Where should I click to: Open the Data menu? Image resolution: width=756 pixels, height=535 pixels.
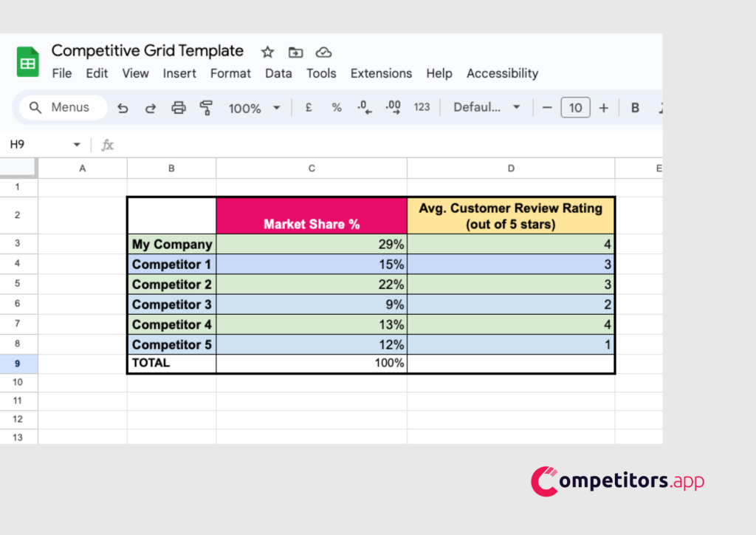click(278, 73)
